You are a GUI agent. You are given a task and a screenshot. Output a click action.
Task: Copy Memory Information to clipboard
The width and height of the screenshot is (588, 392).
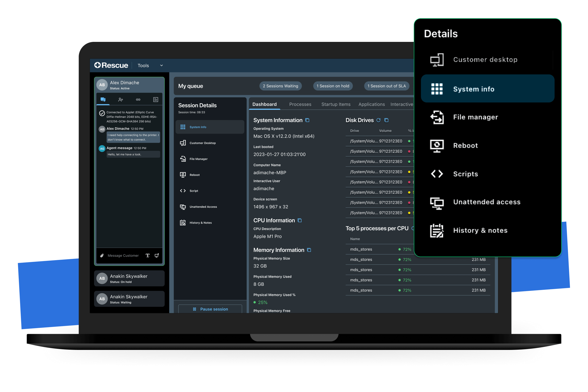[x=309, y=250]
